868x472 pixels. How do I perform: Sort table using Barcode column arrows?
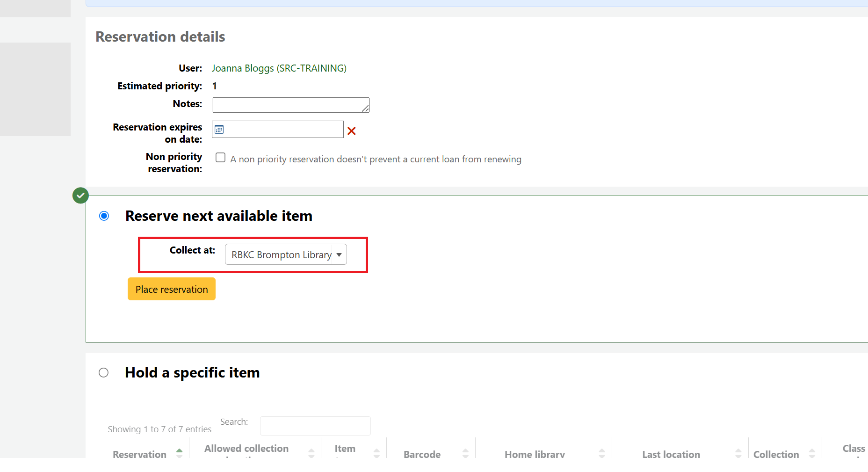point(465,453)
